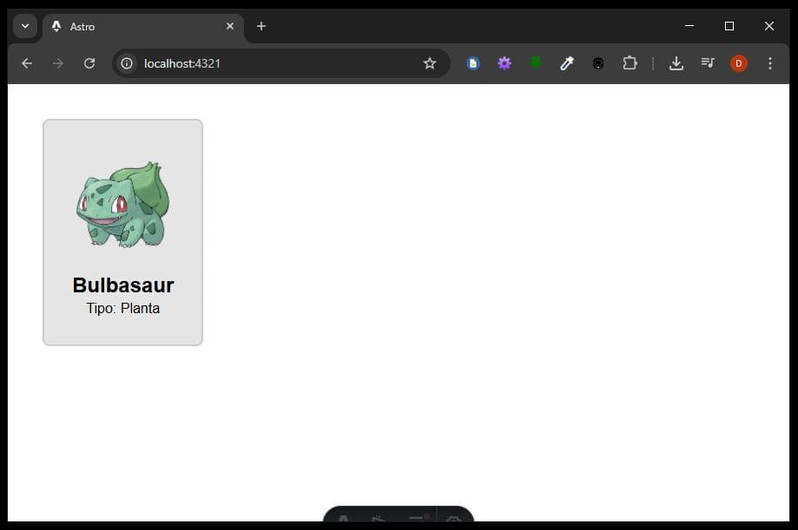This screenshot has height=530, width=798.
Task: Select the Astro browser tab
Action: point(143,27)
